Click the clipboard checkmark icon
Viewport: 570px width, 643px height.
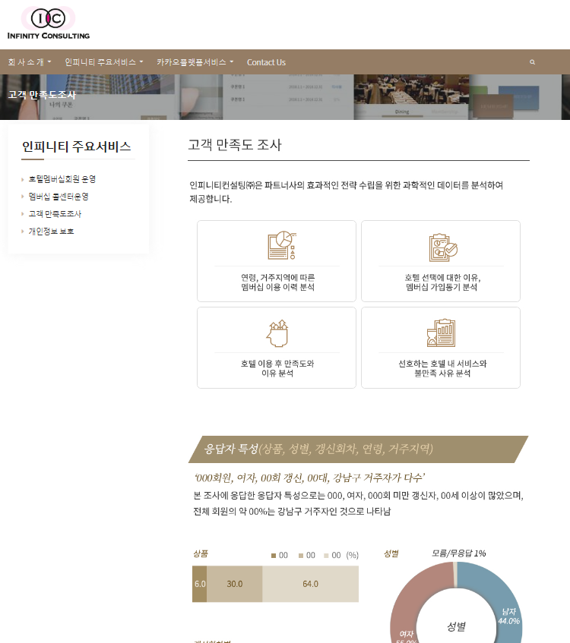pyautogui.click(x=443, y=248)
